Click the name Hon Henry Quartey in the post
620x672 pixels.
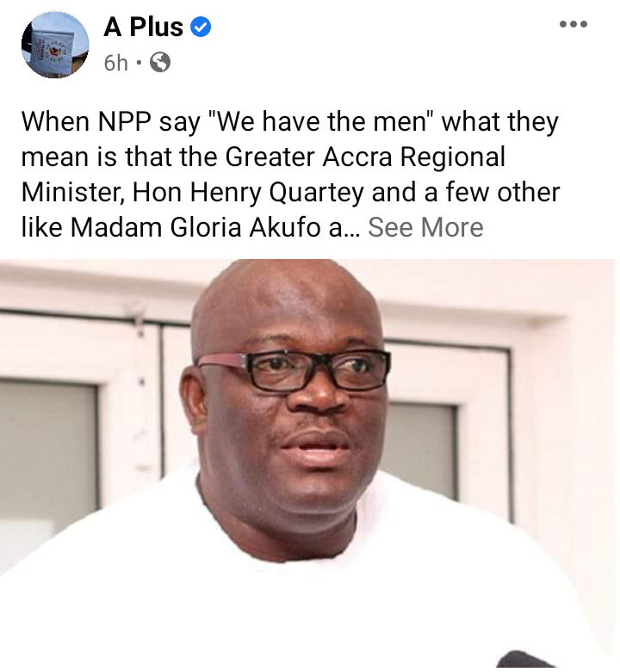(x=248, y=192)
